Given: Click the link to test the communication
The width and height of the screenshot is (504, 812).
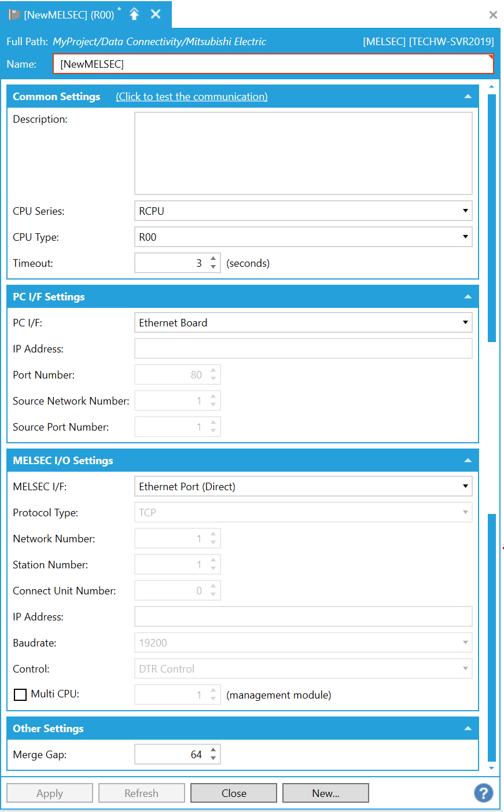Looking at the screenshot, I should pos(192,97).
